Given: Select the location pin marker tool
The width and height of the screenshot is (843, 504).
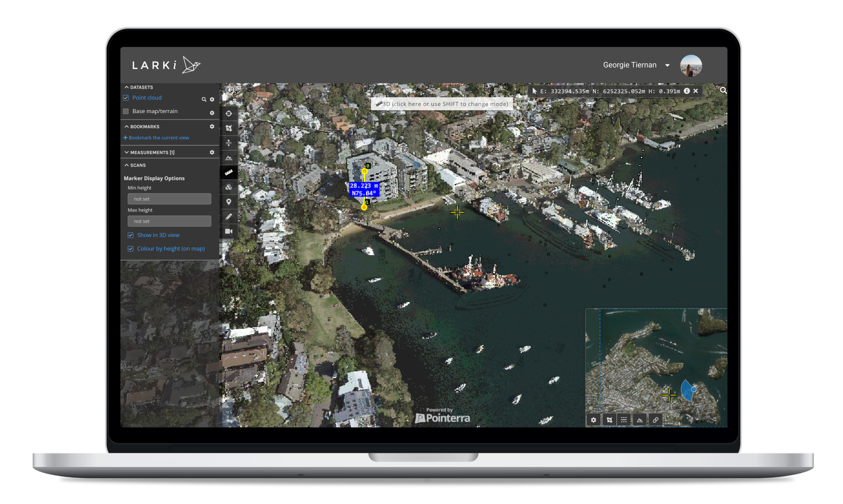Looking at the screenshot, I should (x=229, y=202).
